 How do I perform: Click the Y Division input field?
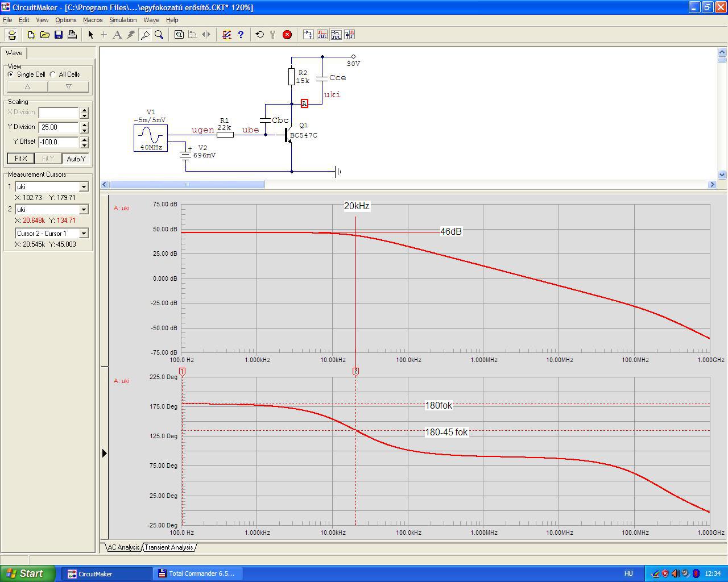59,127
